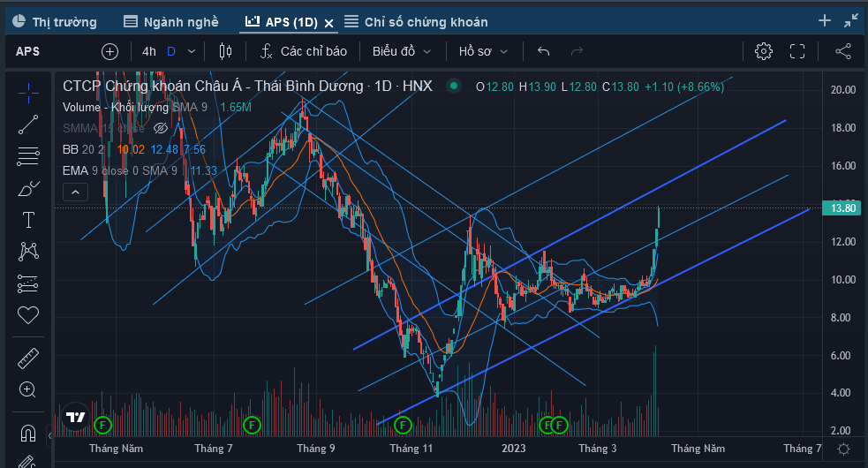
Task: Open the patterns drawing tool
Action: pyautogui.click(x=28, y=252)
